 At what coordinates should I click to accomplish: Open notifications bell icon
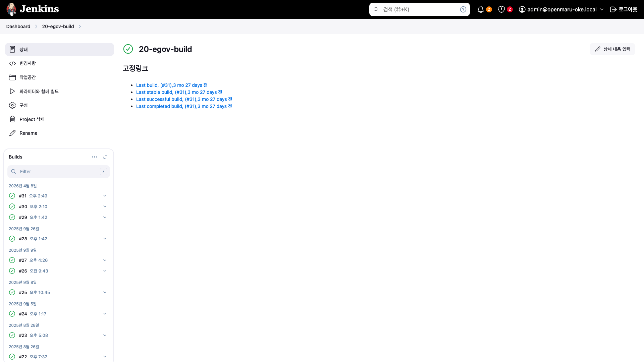pos(481,9)
